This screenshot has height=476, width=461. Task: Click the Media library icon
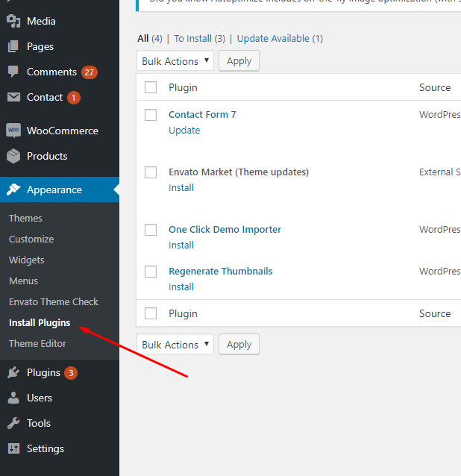coord(13,21)
